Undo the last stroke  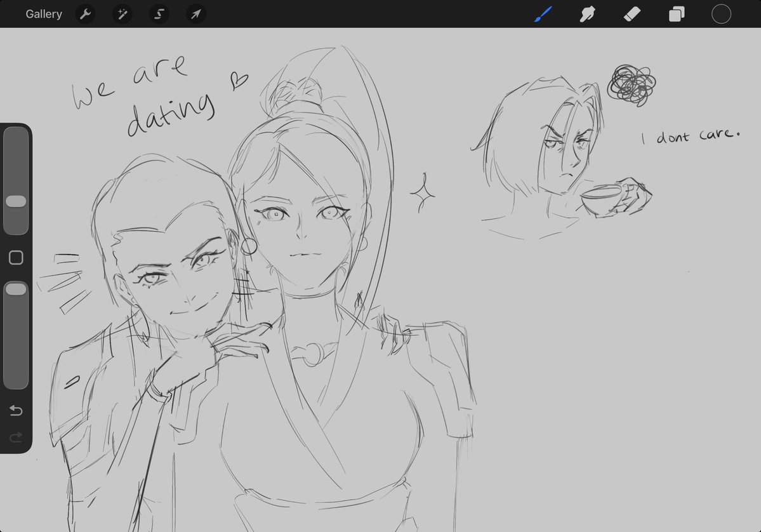(x=16, y=411)
